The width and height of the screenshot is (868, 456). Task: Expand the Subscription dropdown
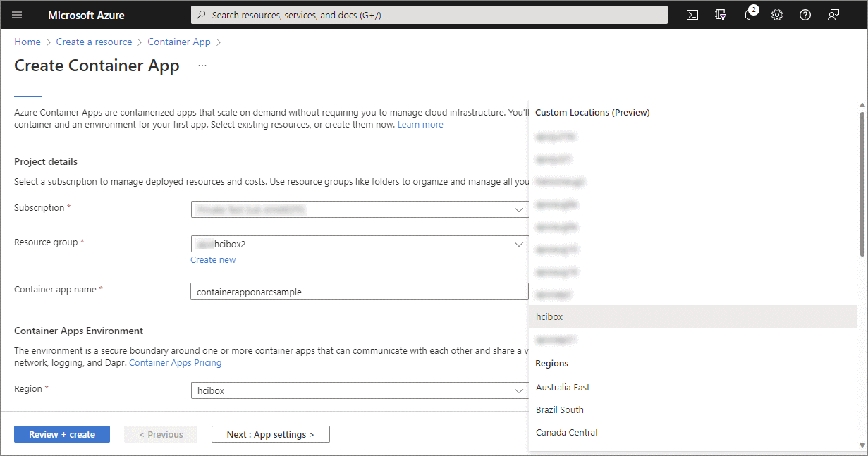[518, 209]
